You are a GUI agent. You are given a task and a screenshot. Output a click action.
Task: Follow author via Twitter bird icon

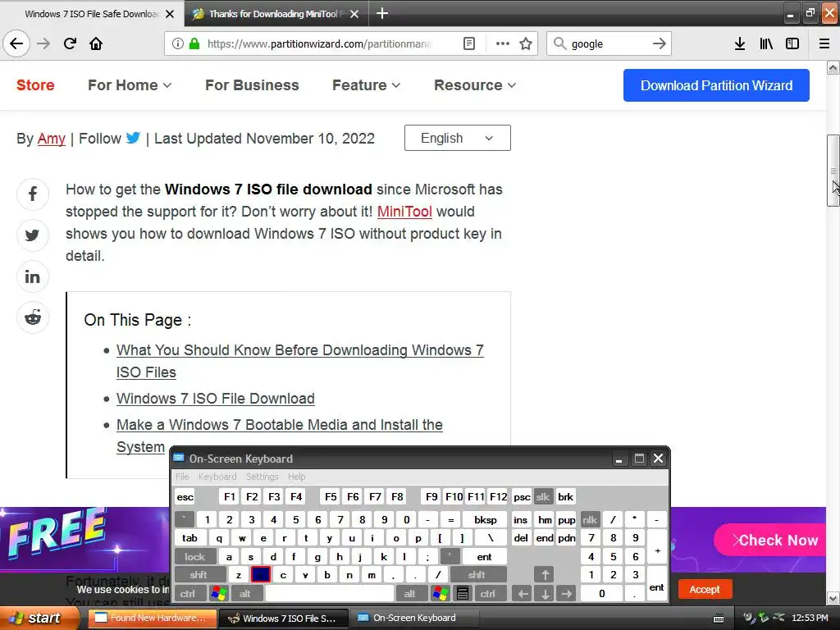pyautogui.click(x=133, y=138)
